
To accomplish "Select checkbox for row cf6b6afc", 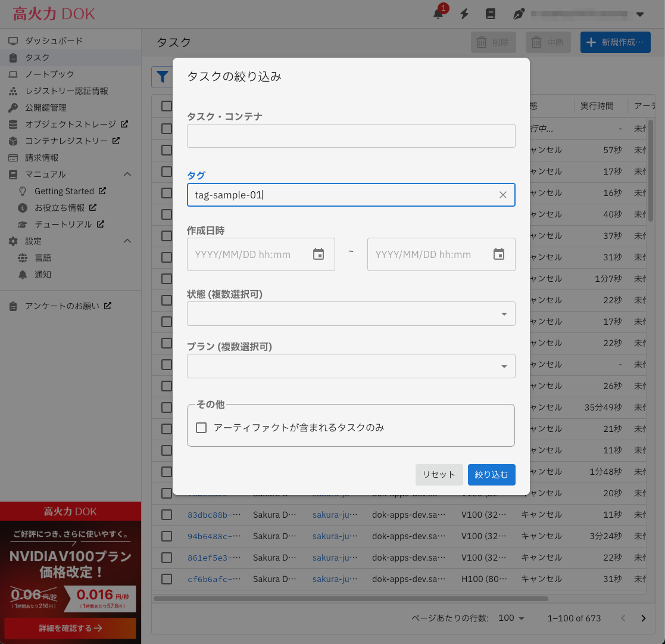I will pos(167,579).
